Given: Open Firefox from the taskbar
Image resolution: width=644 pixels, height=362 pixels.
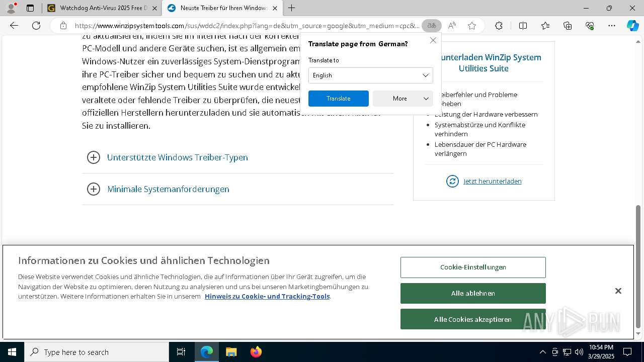Looking at the screenshot, I should tap(256, 352).
